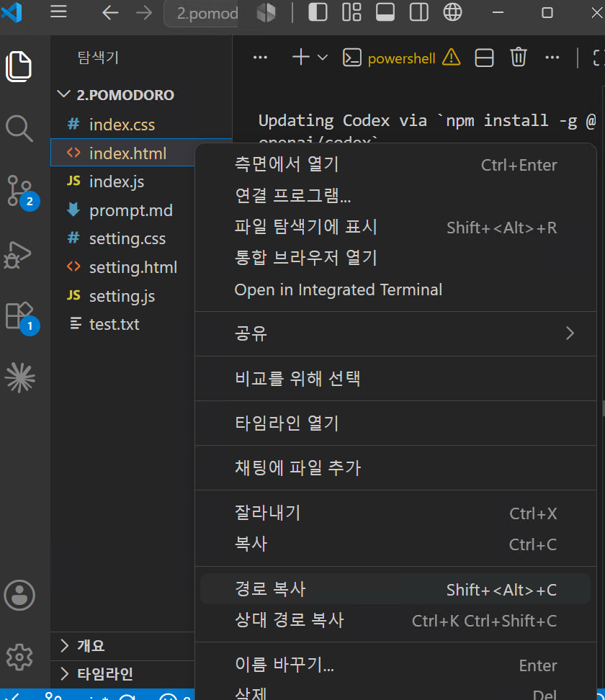Kill the terminal with the trash icon
This screenshot has width=605, height=700.
(519, 57)
